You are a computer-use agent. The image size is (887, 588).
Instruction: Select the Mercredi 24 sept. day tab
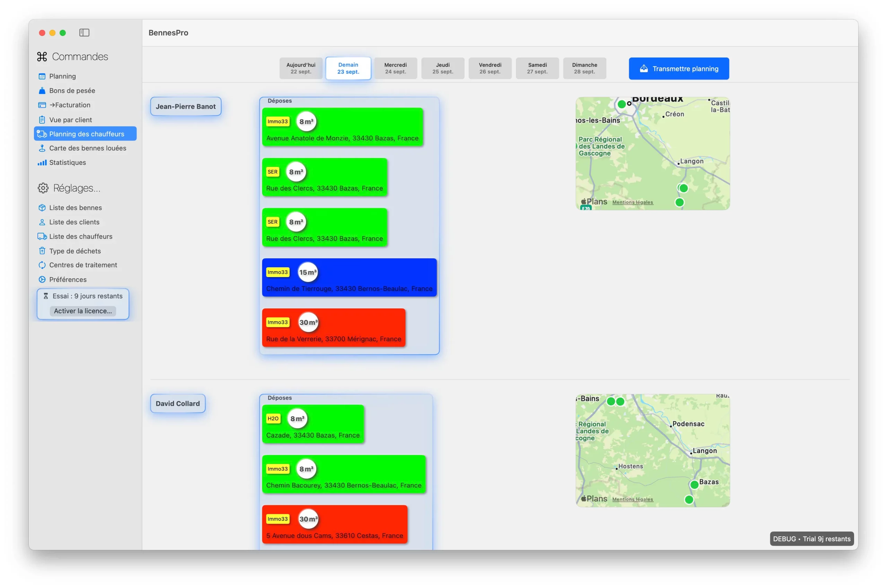tap(395, 68)
